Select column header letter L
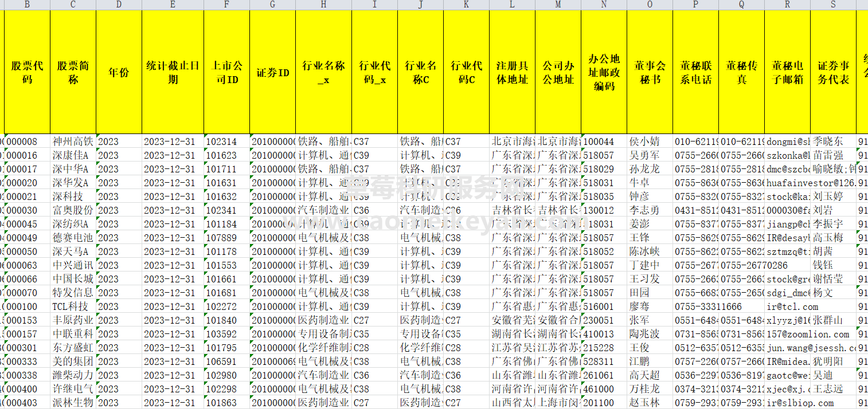Image resolution: width=868 pixels, height=409 pixels. tap(511, 5)
